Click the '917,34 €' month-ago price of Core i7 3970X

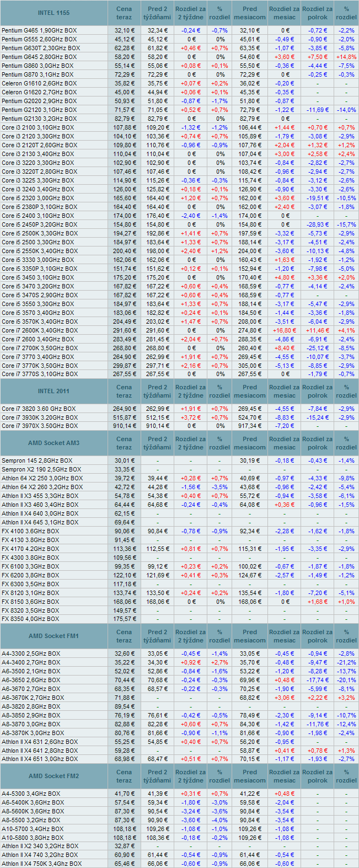(250, 426)
